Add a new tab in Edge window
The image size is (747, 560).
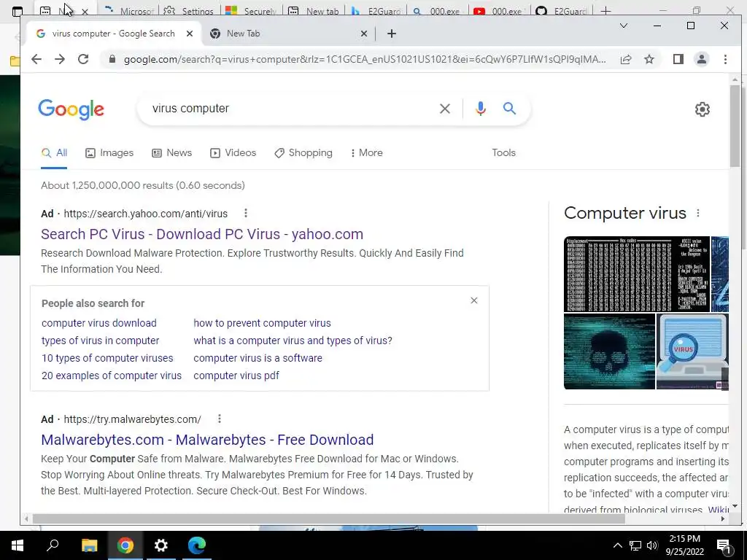click(x=605, y=10)
